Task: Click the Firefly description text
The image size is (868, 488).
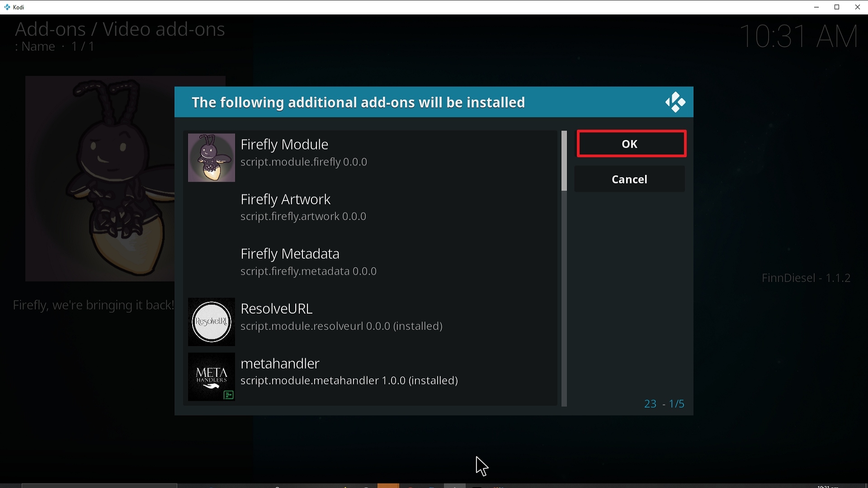Action: 93,305
